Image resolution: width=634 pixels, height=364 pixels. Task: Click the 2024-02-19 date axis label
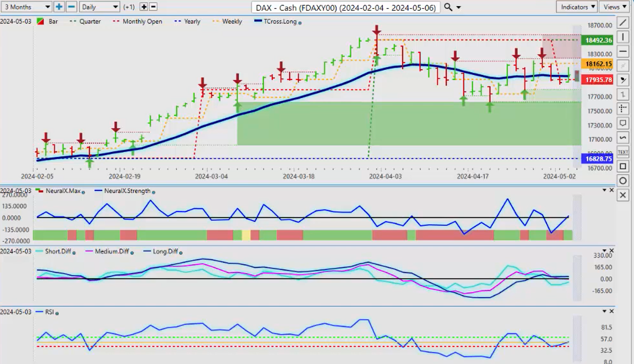[125, 176]
